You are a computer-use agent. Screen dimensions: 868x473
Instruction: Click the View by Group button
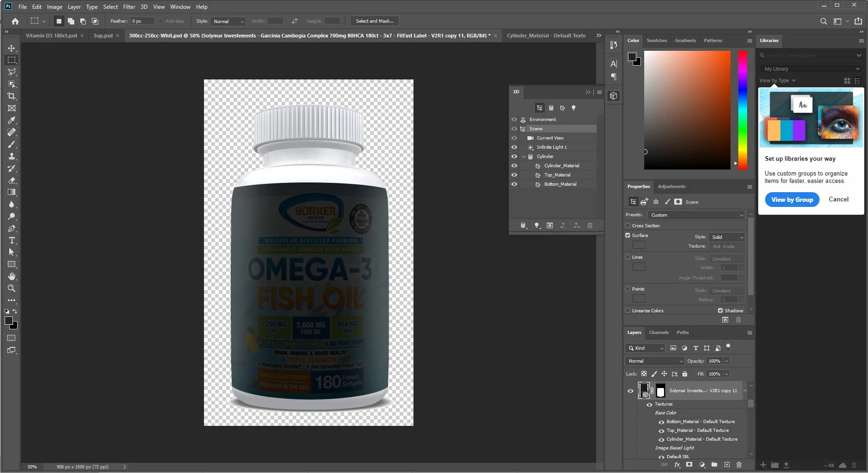point(792,200)
